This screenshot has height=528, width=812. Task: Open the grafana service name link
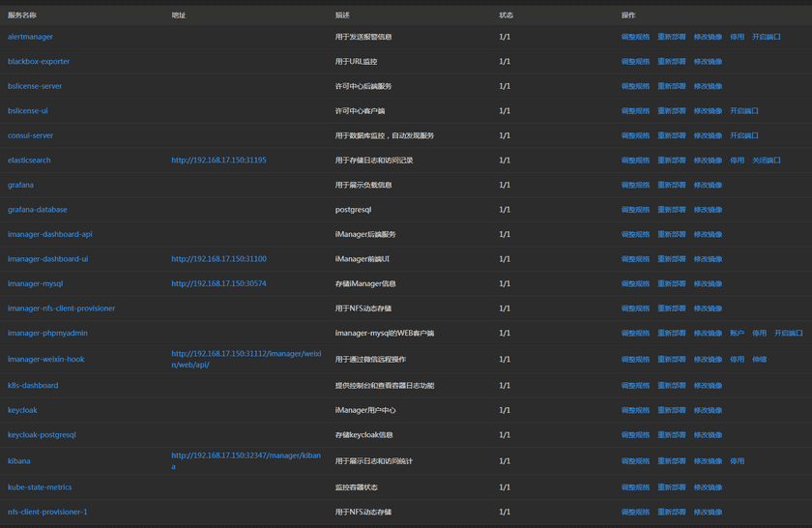20,185
